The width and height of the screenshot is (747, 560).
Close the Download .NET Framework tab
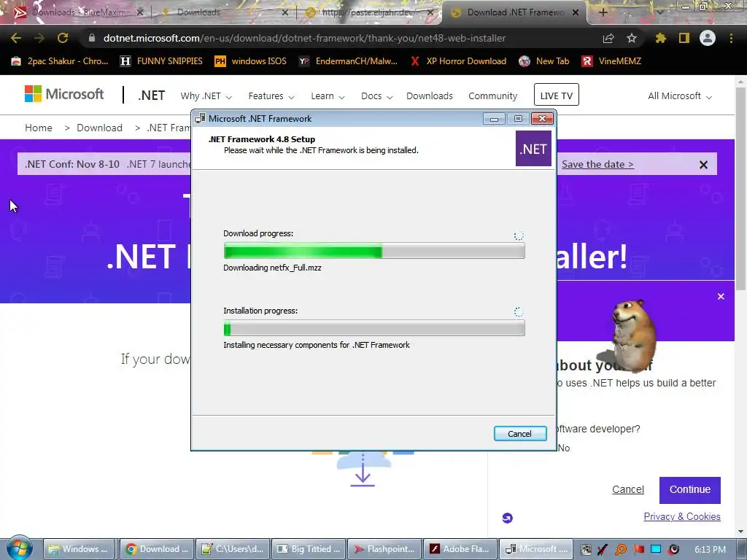click(576, 12)
